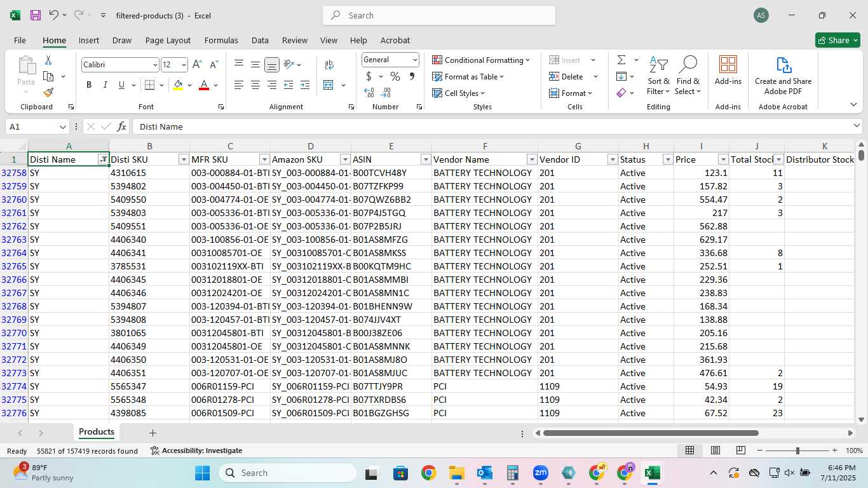Open the Vendor Name filter dropdown
This screenshot has width=868, height=488.
[532, 159]
